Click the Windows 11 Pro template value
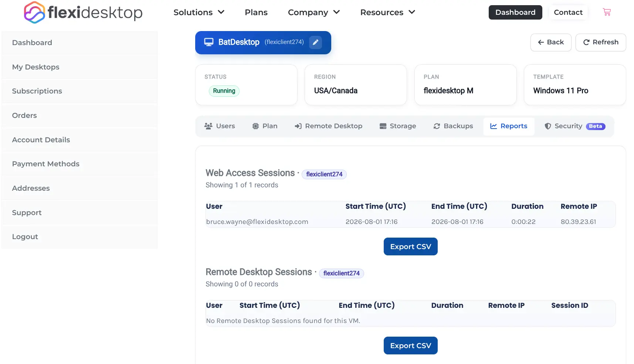 point(561,91)
